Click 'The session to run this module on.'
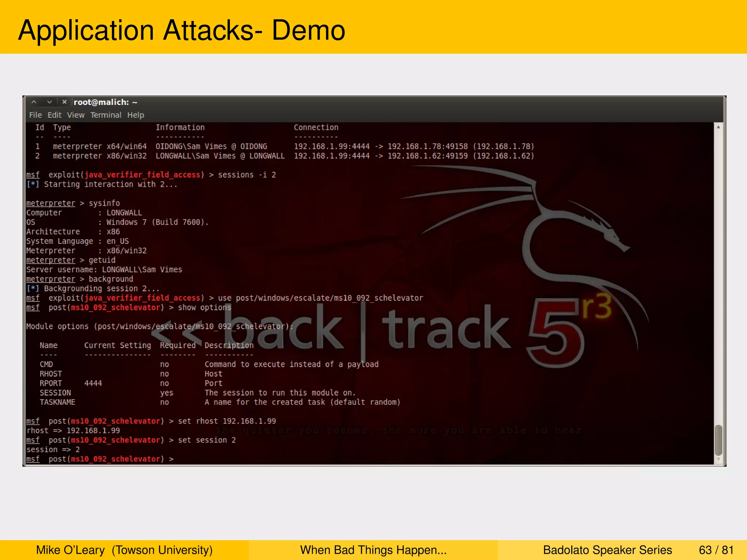 click(x=280, y=393)
